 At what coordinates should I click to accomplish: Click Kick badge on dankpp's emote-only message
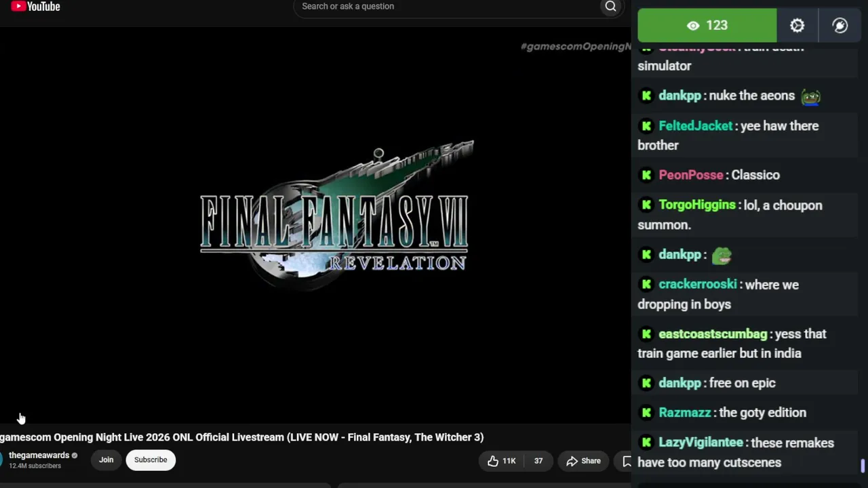(x=646, y=255)
